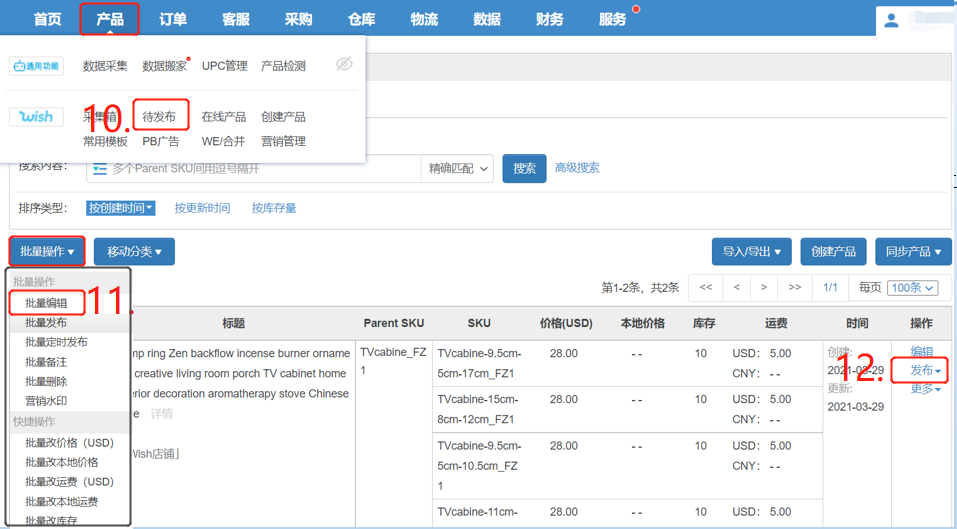Image resolution: width=957 pixels, height=529 pixels.
Task: Open the 财务 top menu
Action: [x=549, y=20]
